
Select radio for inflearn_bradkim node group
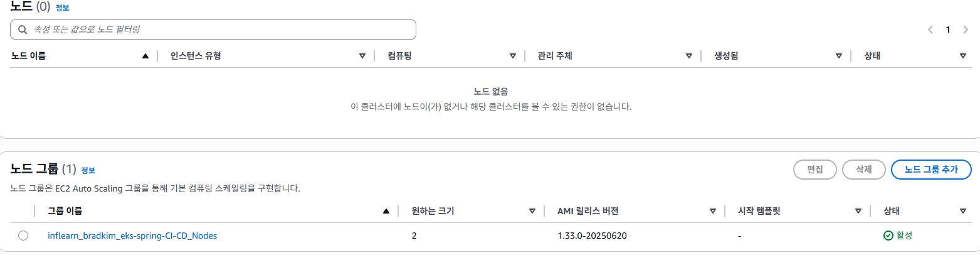click(23, 236)
